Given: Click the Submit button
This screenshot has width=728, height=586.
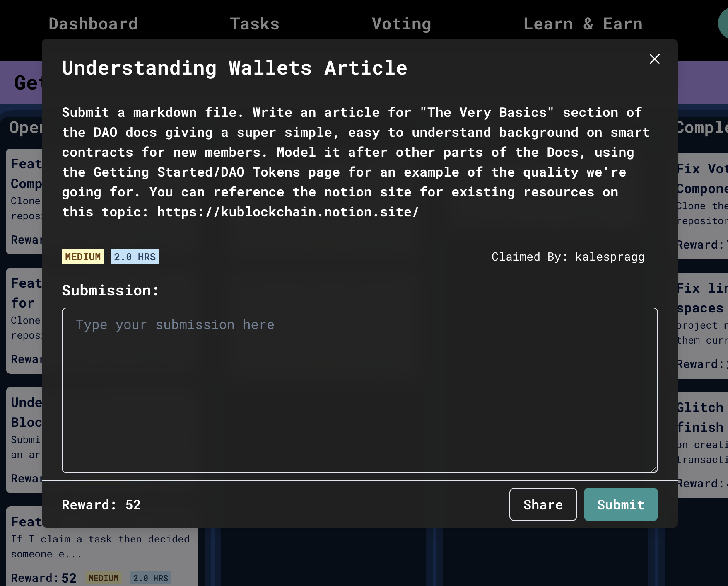Looking at the screenshot, I should pyautogui.click(x=620, y=504).
